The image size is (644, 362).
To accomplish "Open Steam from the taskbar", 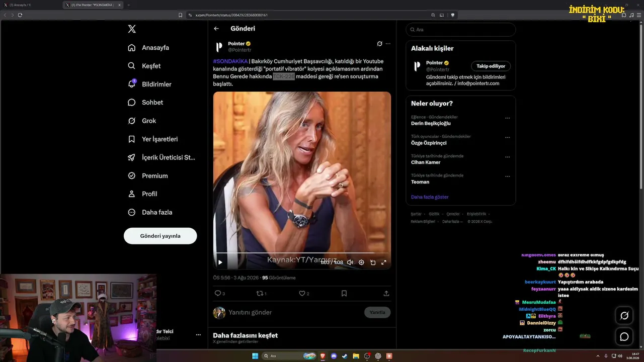I will 345,356.
